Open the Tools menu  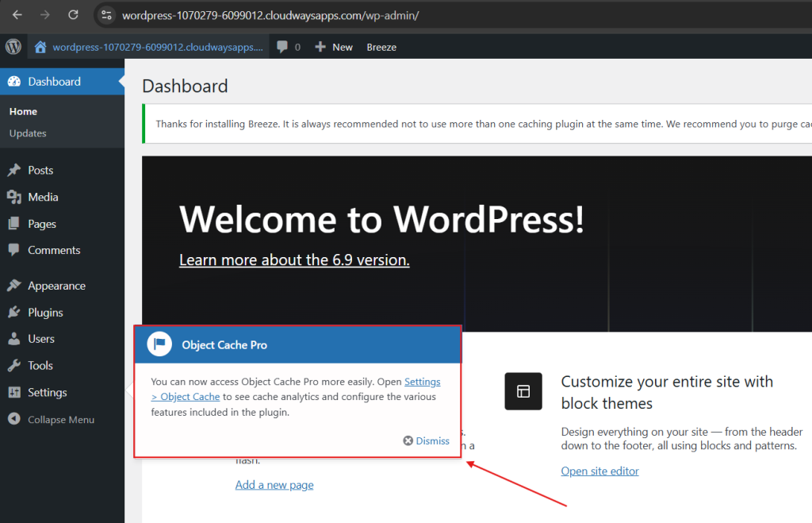pos(40,365)
